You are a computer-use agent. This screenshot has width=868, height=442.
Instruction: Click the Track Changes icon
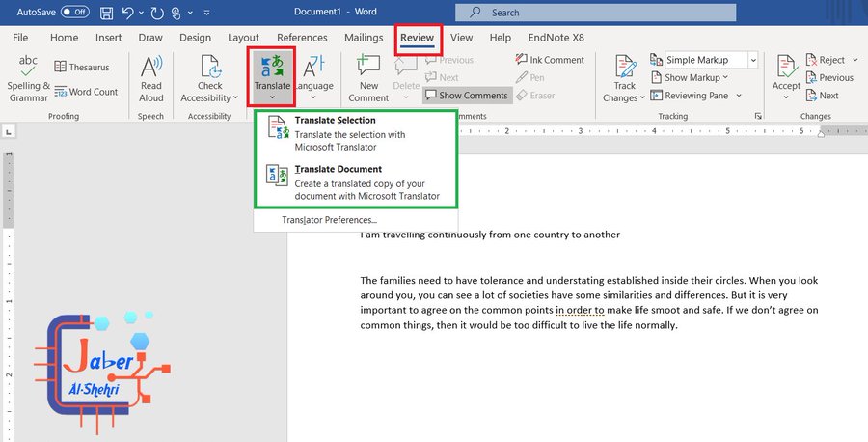[x=625, y=67]
